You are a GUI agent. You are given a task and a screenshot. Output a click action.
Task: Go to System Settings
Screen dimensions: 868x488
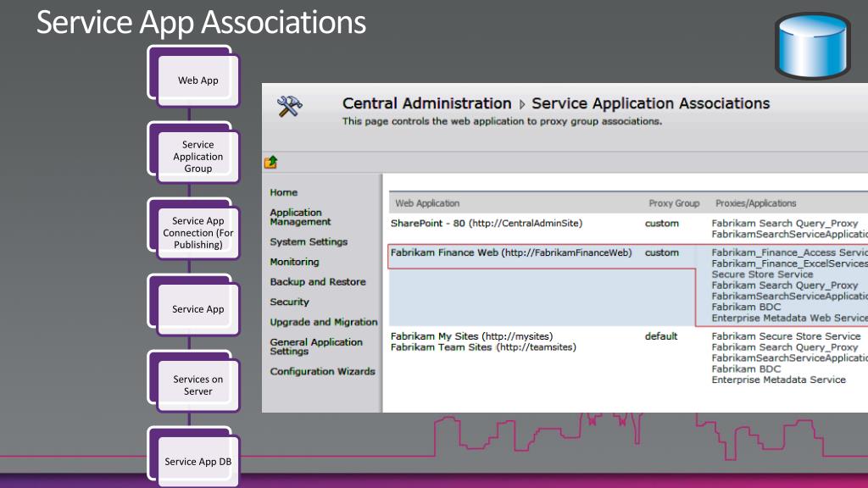(309, 241)
